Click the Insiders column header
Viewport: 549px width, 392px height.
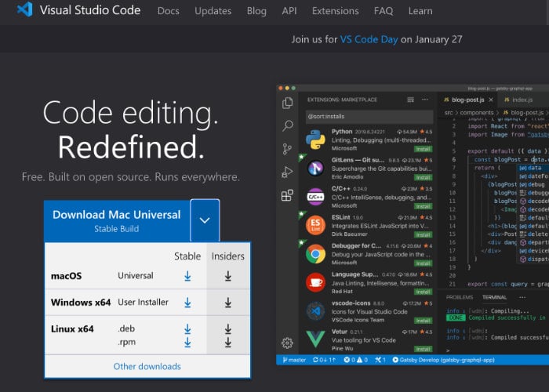(228, 256)
